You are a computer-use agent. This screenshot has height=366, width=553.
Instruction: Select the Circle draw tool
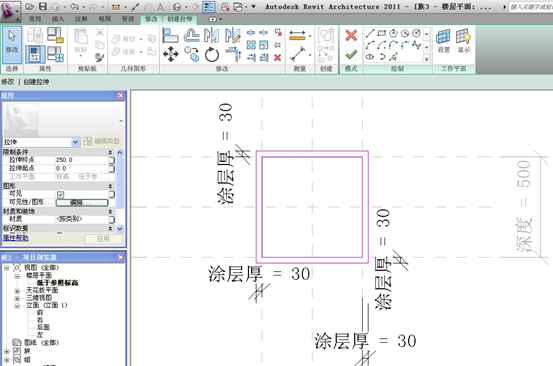pyautogui.click(x=417, y=33)
